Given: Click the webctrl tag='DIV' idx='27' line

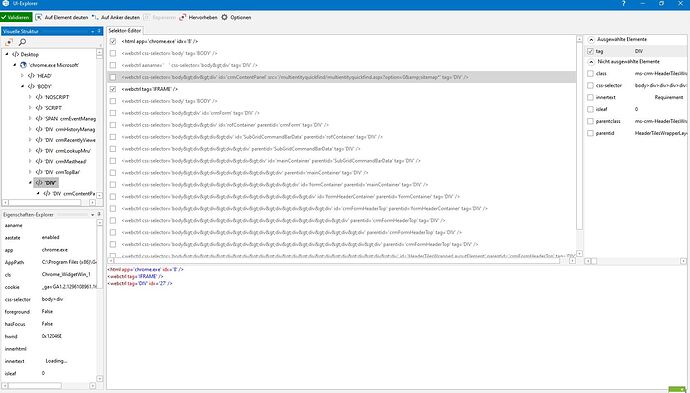Looking at the screenshot, I should 140,284.
